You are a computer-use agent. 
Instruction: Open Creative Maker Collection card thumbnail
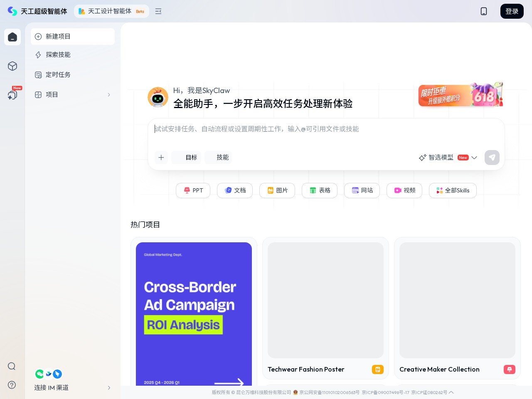click(x=457, y=300)
